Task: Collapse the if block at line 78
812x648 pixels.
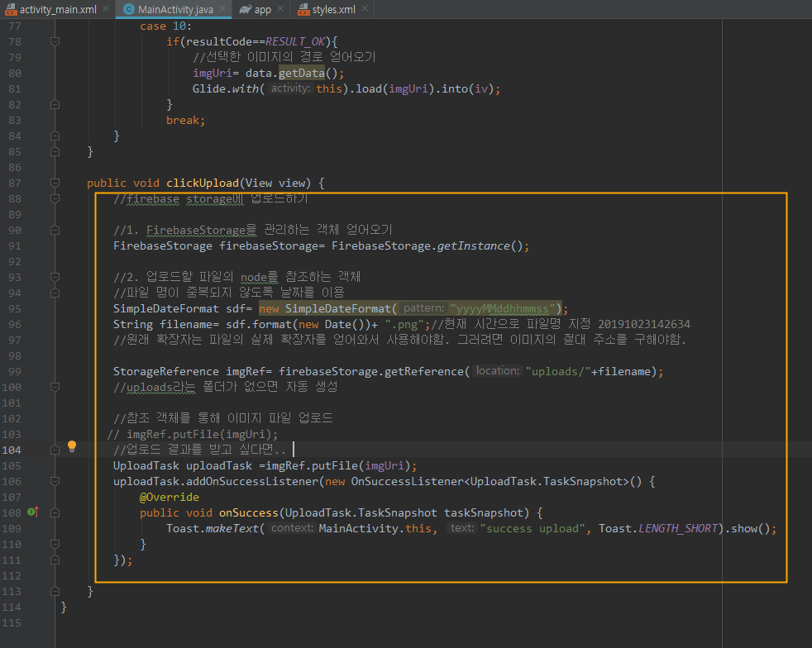Action: tap(55, 41)
